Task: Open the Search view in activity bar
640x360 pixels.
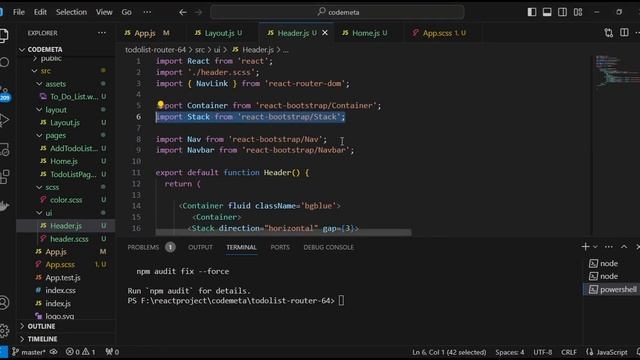Action: tap(4, 62)
